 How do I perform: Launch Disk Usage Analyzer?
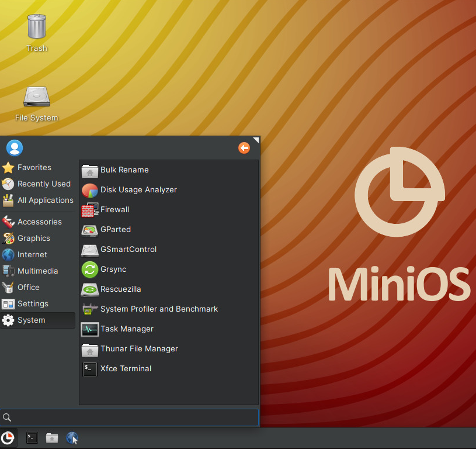click(x=138, y=190)
